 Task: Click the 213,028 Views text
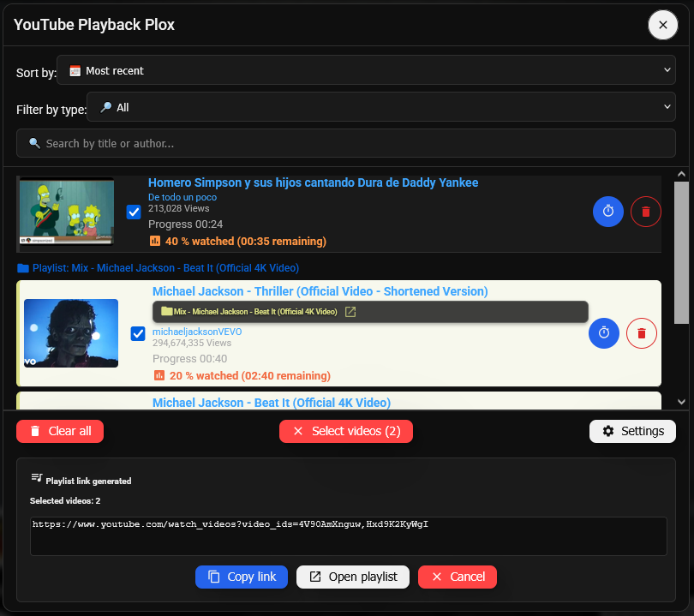[x=178, y=208]
